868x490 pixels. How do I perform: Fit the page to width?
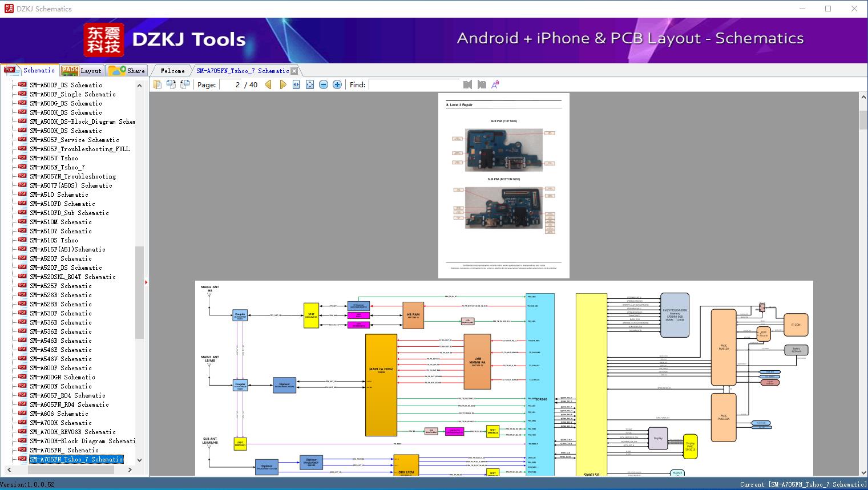click(x=296, y=84)
